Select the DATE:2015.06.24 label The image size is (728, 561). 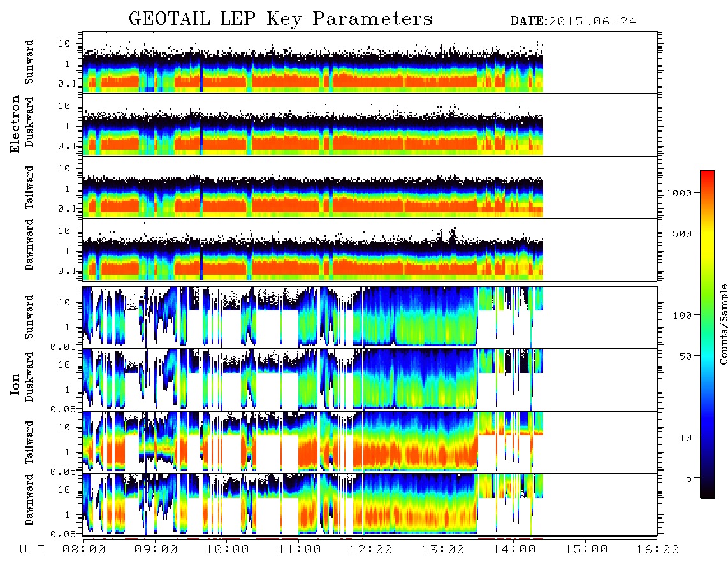[x=573, y=22]
